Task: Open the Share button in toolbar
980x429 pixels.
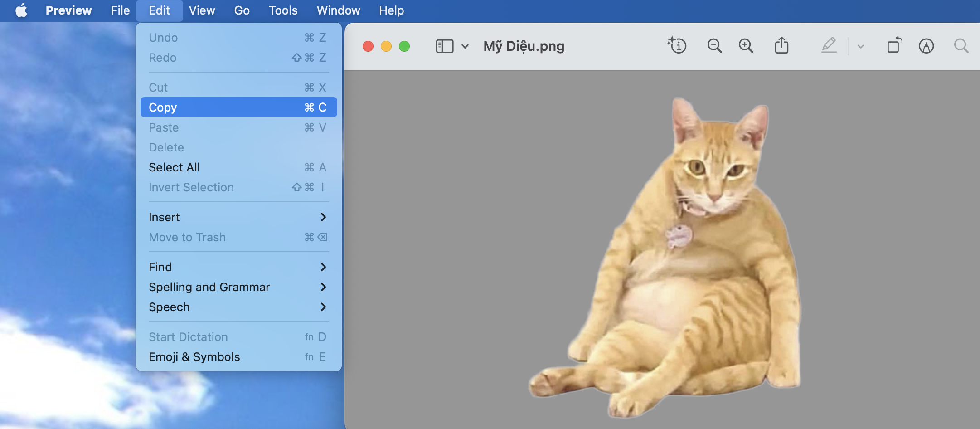Action: click(x=781, y=46)
